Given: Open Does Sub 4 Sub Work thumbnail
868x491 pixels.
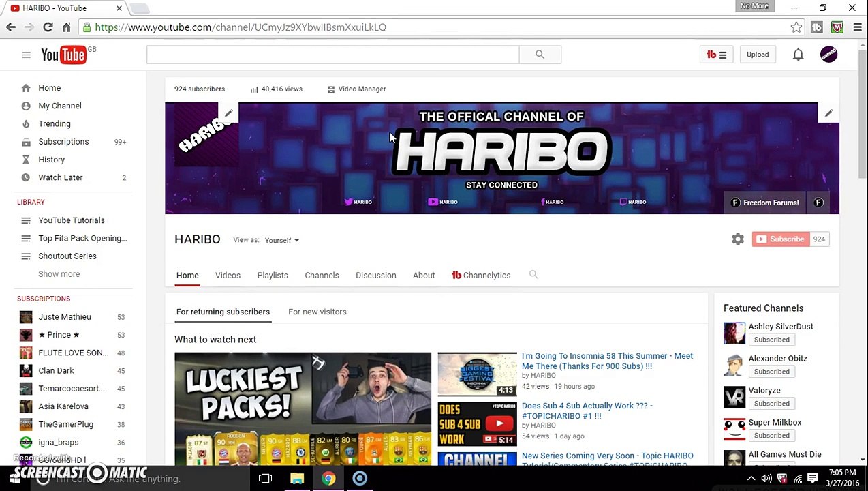Looking at the screenshot, I should [x=477, y=424].
